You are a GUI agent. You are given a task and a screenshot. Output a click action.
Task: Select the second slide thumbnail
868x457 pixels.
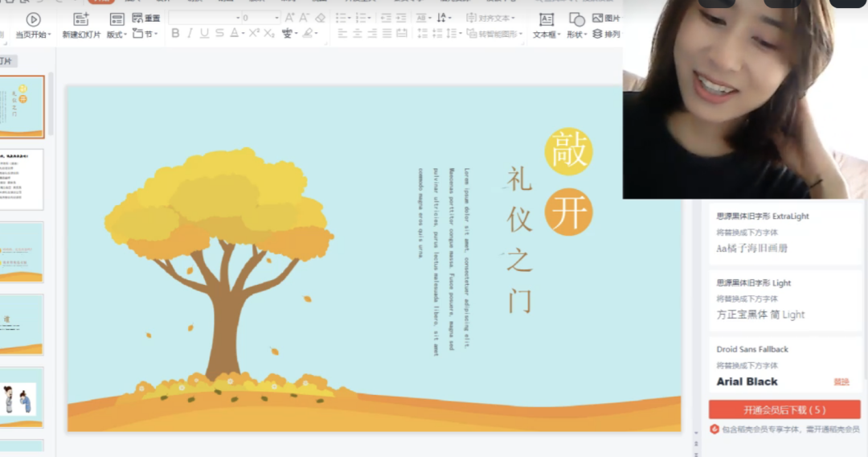[x=22, y=179]
